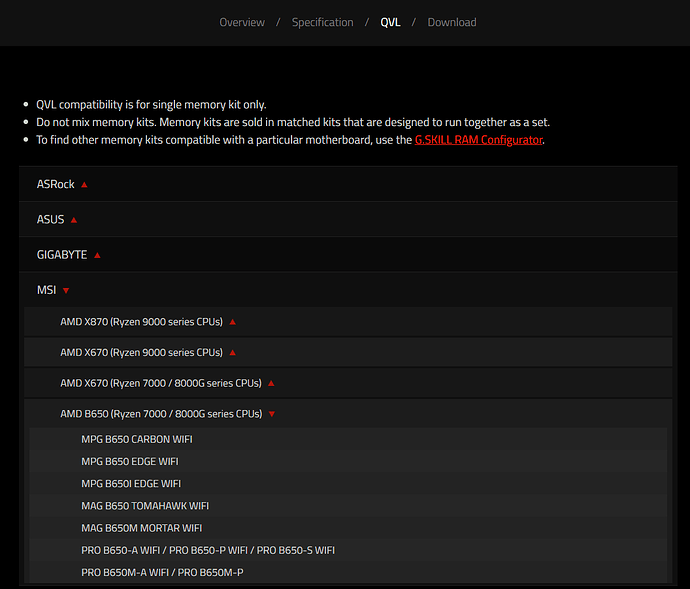Expand AMD X670 (Ryzen 7000 / 8000G series CPUs)
Image resolution: width=690 pixels, height=589 pixels.
[348, 383]
